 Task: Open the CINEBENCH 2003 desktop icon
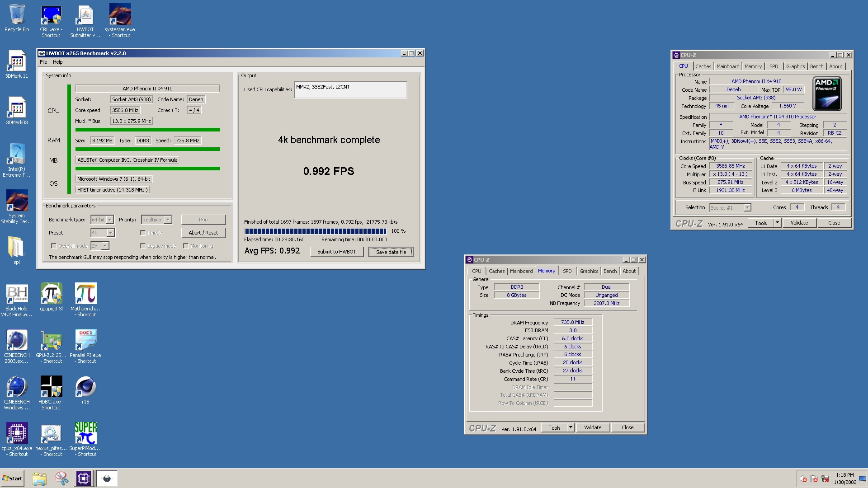tap(17, 347)
